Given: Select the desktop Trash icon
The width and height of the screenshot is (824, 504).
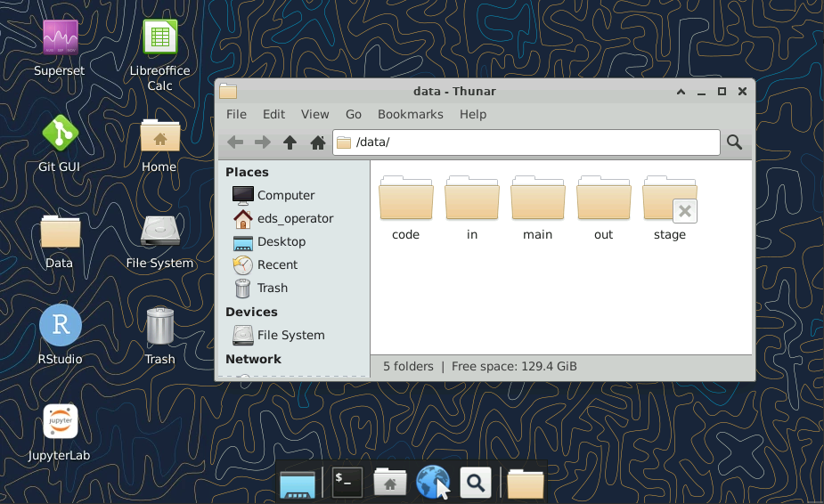Looking at the screenshot, I should point(160,326).
